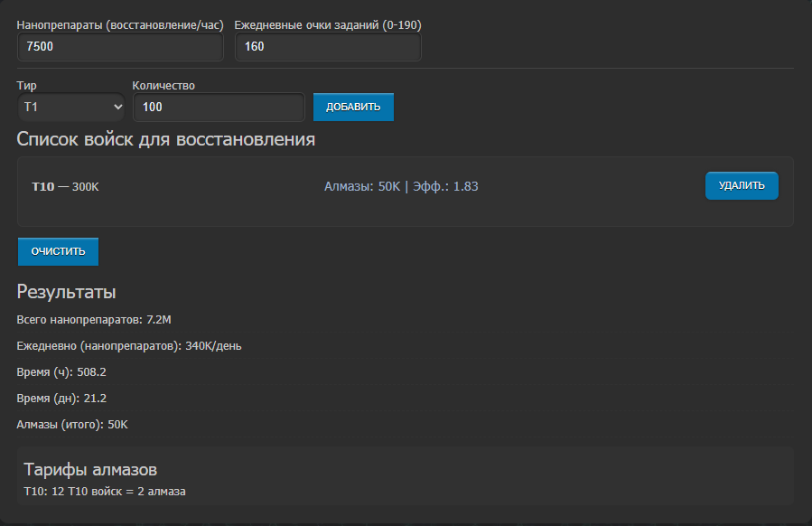Click the Ежедневно 340K/день result line
This screenshot has height=526, width=812.
coord(129,346)
